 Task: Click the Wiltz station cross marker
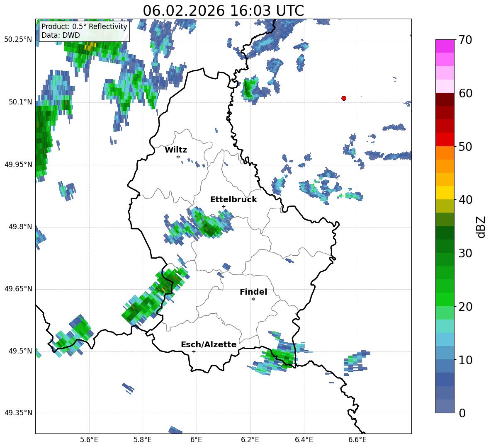click(178, 157)
